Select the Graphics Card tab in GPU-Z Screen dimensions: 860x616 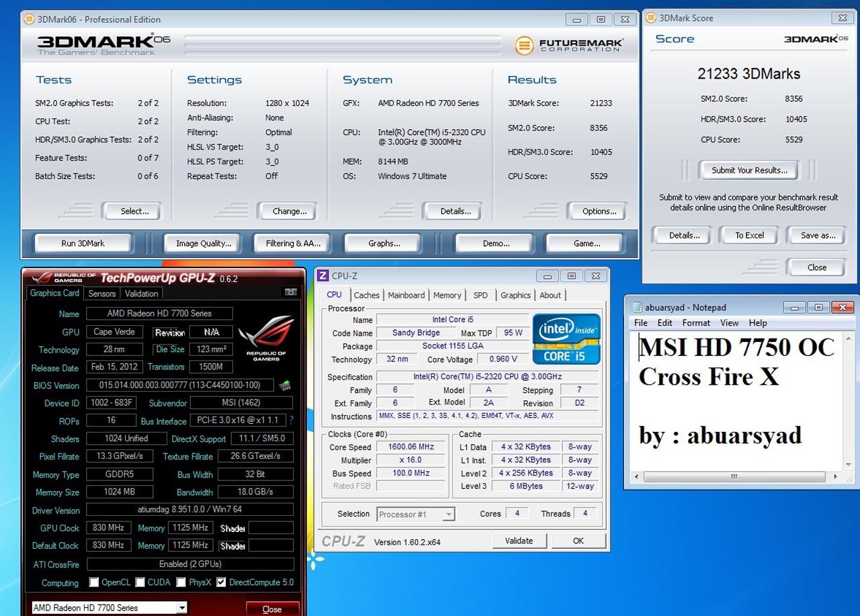(x=54, y=293)
